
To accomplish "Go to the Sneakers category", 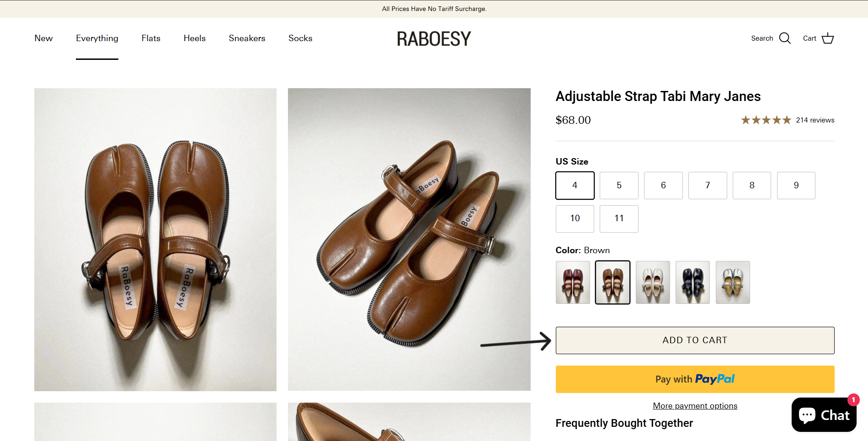I will coord(247,38).
